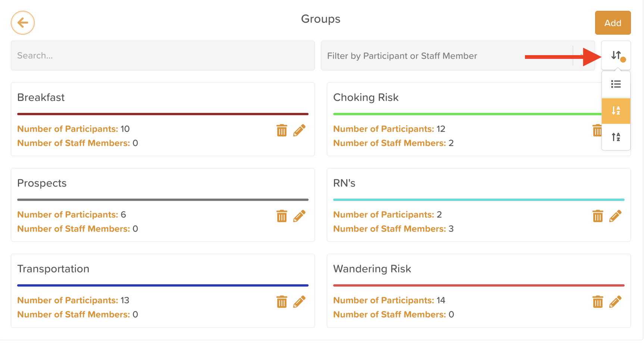Delete the Prospects group
The width and height of the screenshot is (644, 348).
pos(282,216)
